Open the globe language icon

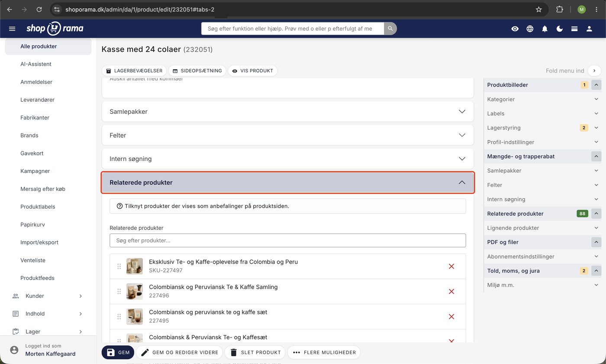[530, 29]
